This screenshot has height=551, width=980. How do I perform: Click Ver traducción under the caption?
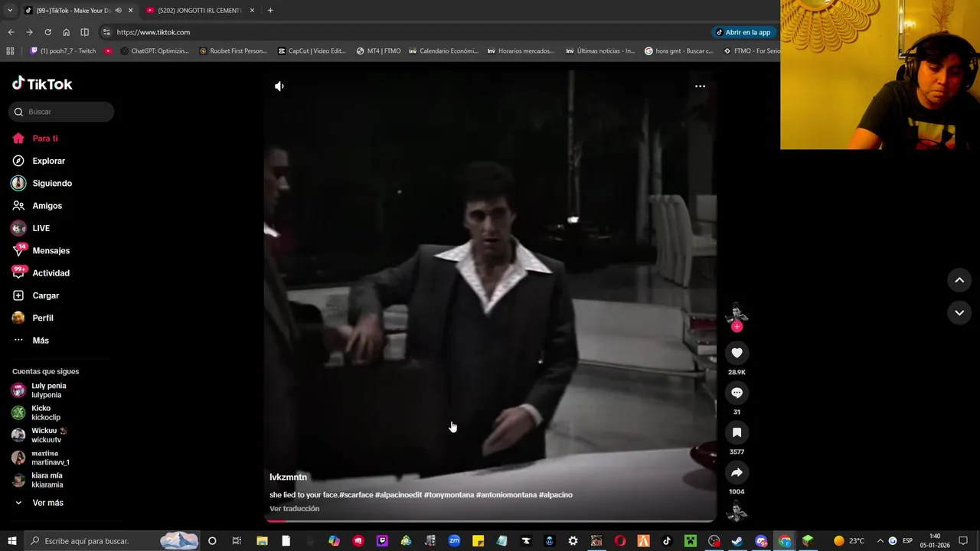[294, 509]
